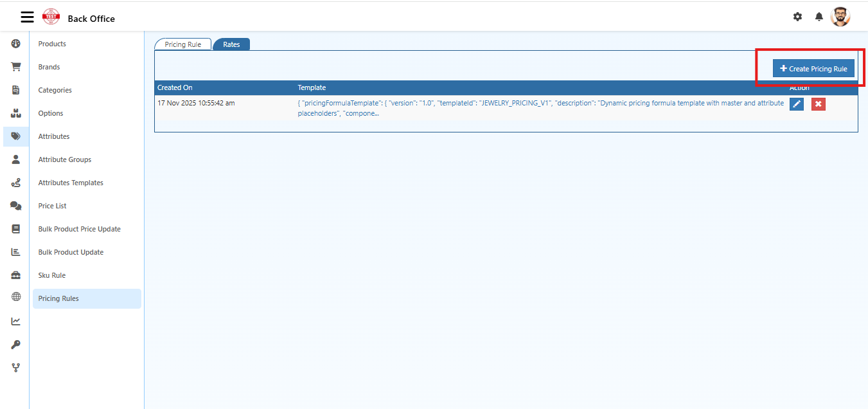Click the Products pie-chart sidebar icon
This screenshot has height=409, width=868.
(15, 43)
